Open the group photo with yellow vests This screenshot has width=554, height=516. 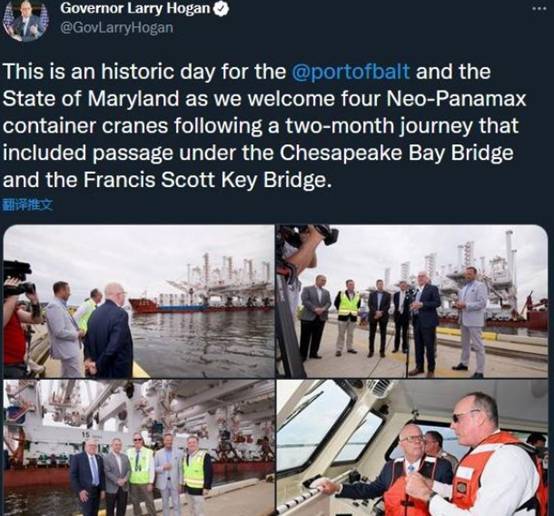138,448
